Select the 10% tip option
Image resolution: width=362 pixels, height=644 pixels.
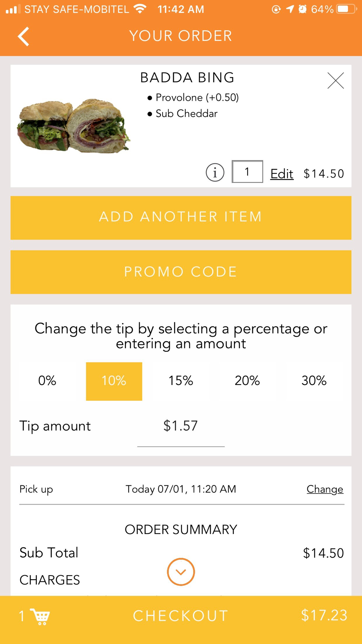click(x=114, y=381)
